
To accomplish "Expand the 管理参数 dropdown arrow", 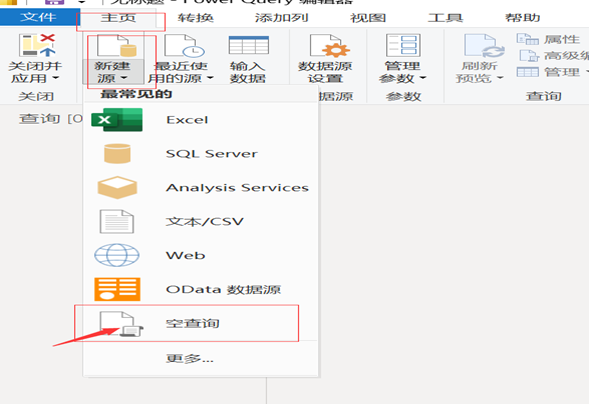I will [423, 78].
